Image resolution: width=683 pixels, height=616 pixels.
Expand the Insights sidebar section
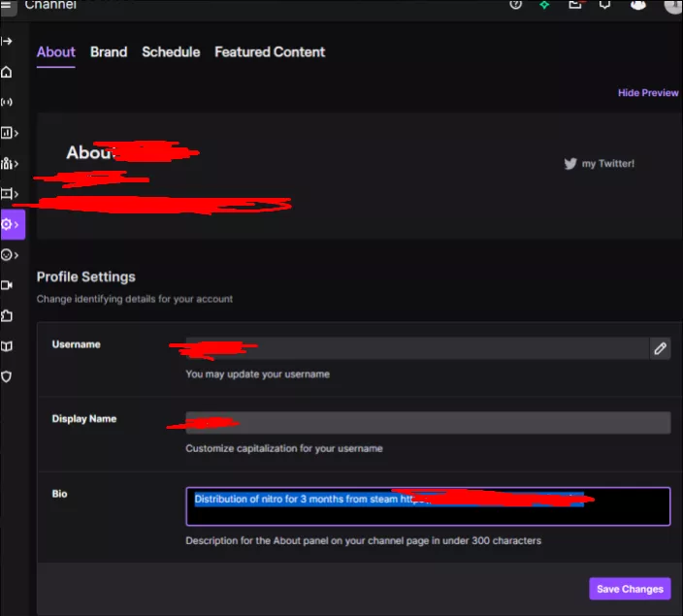coord(10,133)
